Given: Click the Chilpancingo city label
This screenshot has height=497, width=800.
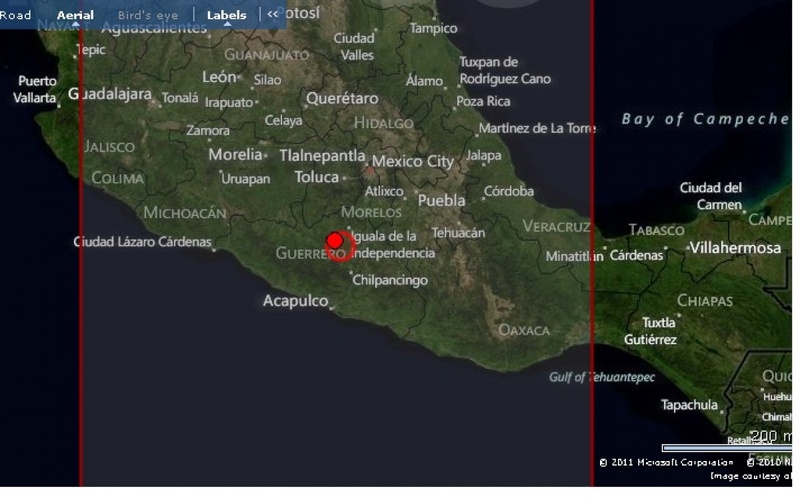Looking at the screenshot, I should 390,280.
